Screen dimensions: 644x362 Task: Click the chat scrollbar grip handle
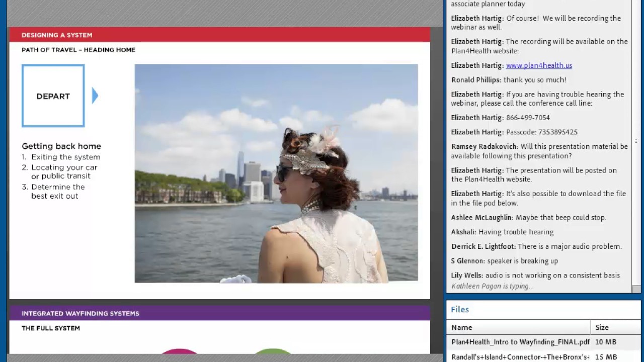coord(636,141)
